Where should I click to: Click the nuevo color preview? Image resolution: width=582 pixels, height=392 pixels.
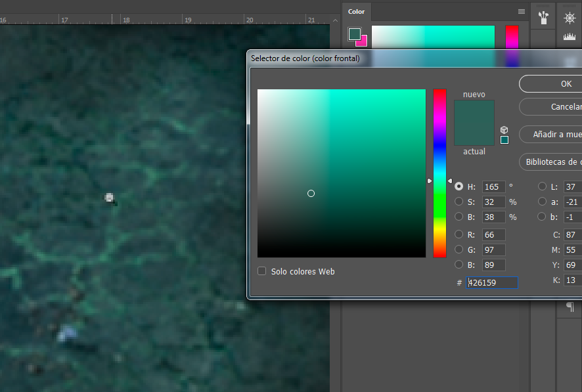(x=474, y=111)
